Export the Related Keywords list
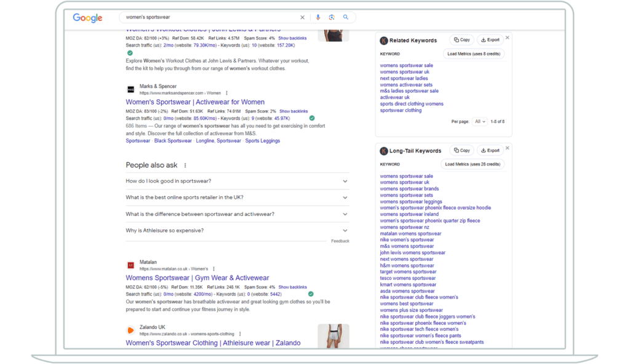The width and height of the screenshot is (630, 364). (x=490, y=40)
